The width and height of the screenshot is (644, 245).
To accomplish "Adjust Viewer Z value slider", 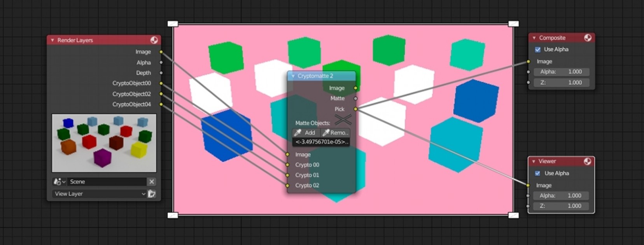I will point(561,206).
